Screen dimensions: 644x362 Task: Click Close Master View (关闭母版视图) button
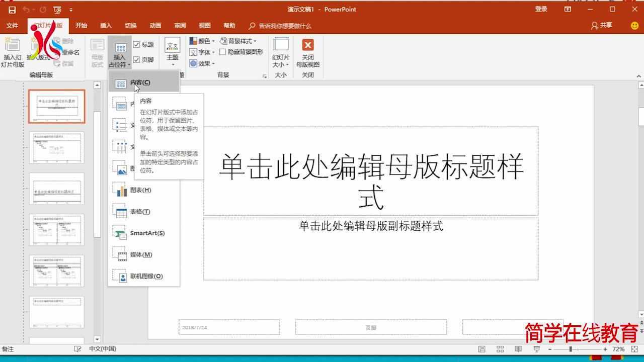(308, 52)
